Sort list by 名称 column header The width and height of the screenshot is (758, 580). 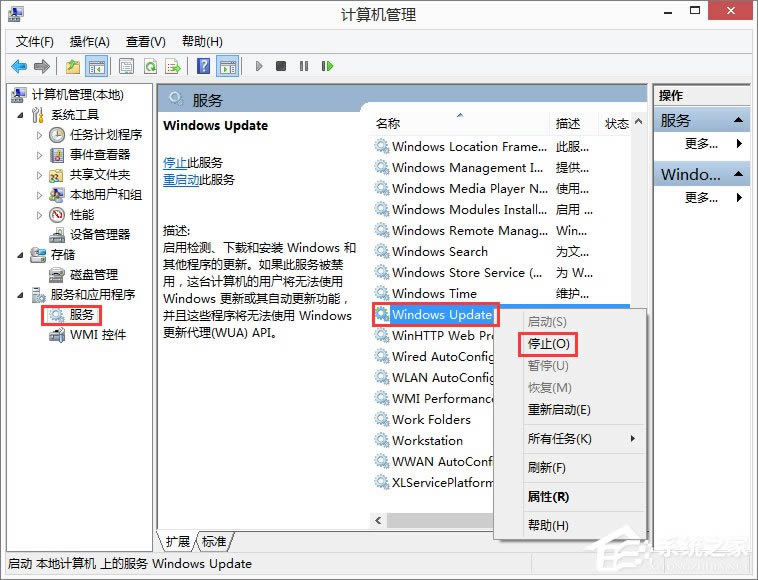pos(388,123)
